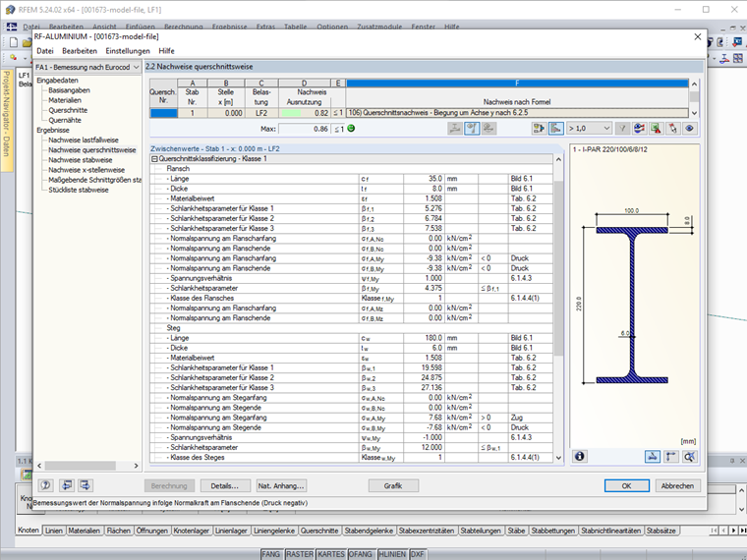Open the Einstellungen menu

click(x=128, y=50)
